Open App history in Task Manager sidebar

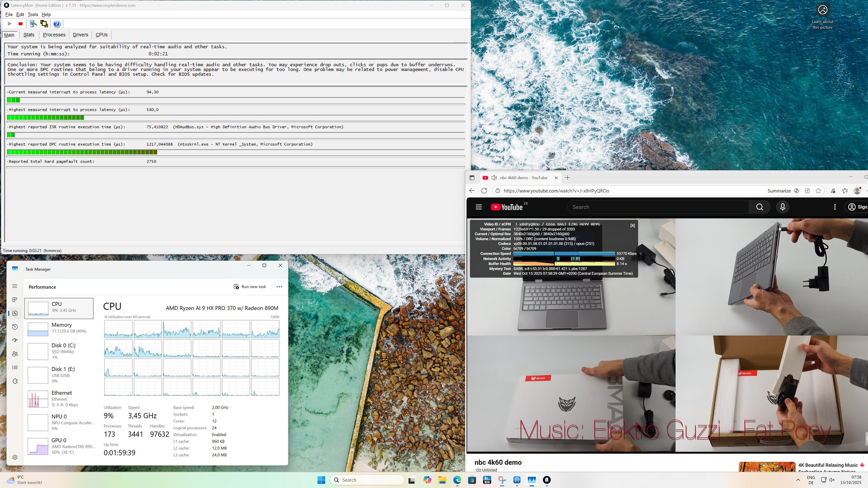pyautogui.click(x=15, y=327)
